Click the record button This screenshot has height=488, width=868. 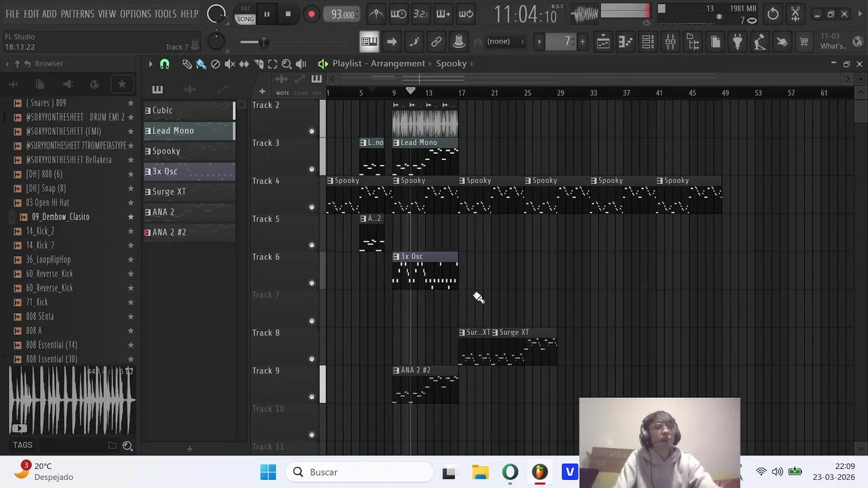pos(311,14)
